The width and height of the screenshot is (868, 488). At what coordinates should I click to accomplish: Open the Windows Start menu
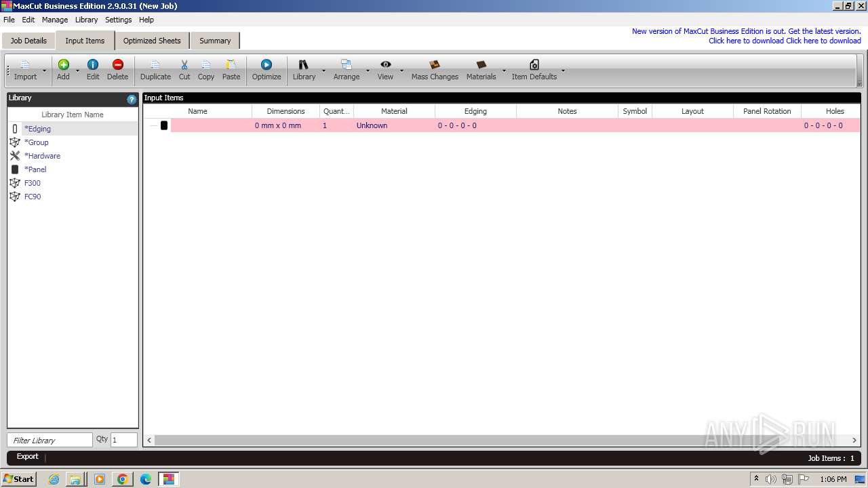point(19,479)
